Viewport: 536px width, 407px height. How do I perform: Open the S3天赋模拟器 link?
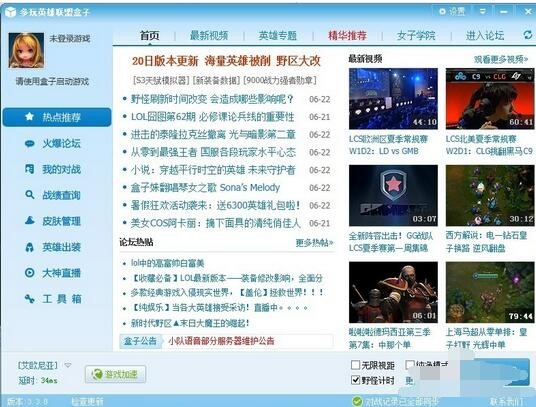(x=161, y=80)
